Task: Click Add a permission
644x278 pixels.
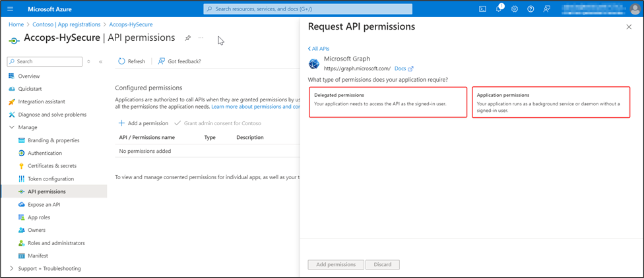Action: [x=143, y=123]
